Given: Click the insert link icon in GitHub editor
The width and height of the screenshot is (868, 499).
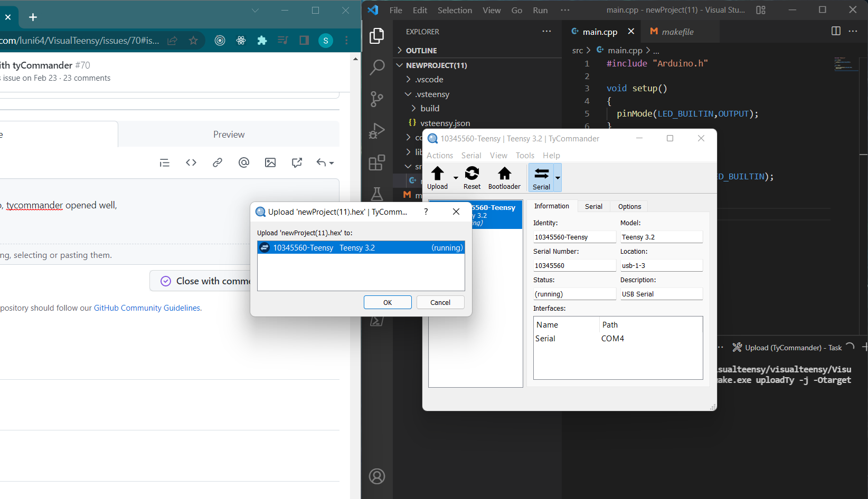Looking at the screenshot, I should (x=218, y=162).
